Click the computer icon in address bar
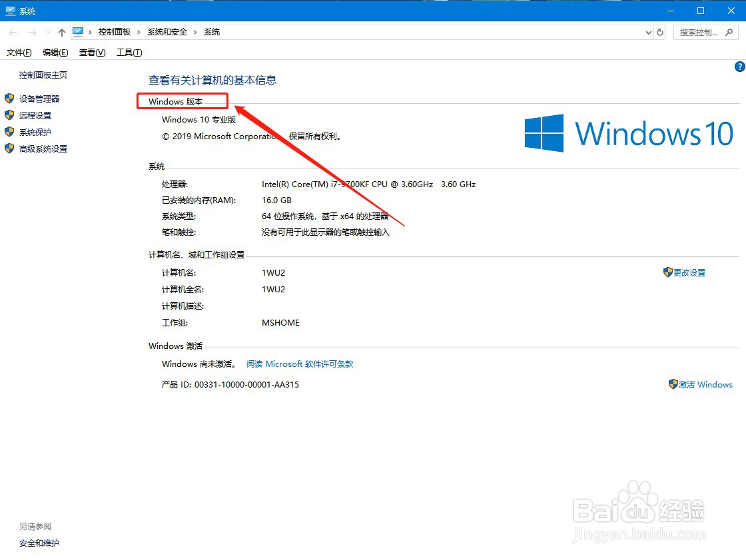This screenshot has width=746, height=560. tap(78, 32)
